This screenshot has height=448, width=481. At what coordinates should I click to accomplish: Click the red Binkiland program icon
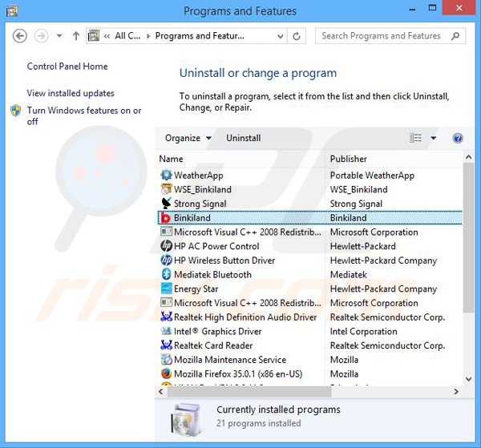click(x=166, y=218)
